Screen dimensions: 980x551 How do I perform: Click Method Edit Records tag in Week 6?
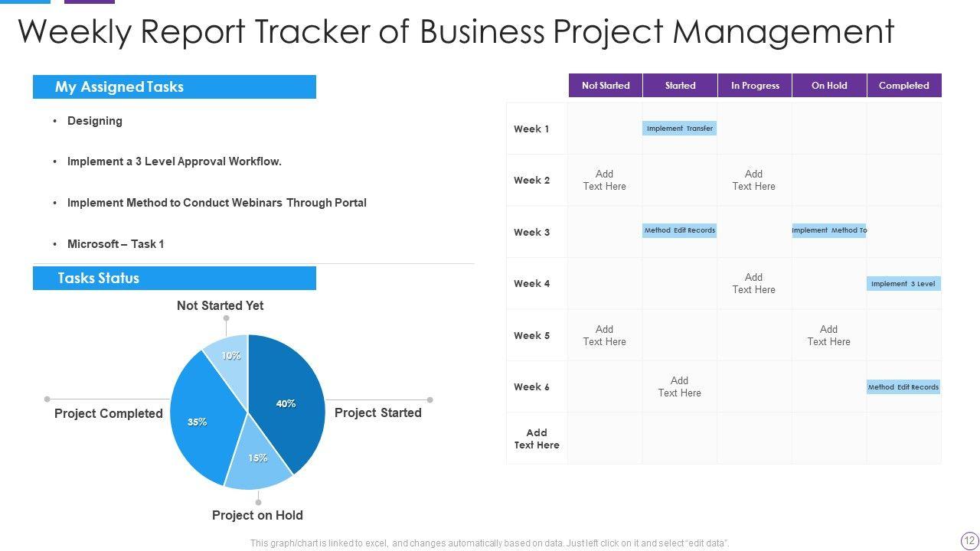pos(903,387)
